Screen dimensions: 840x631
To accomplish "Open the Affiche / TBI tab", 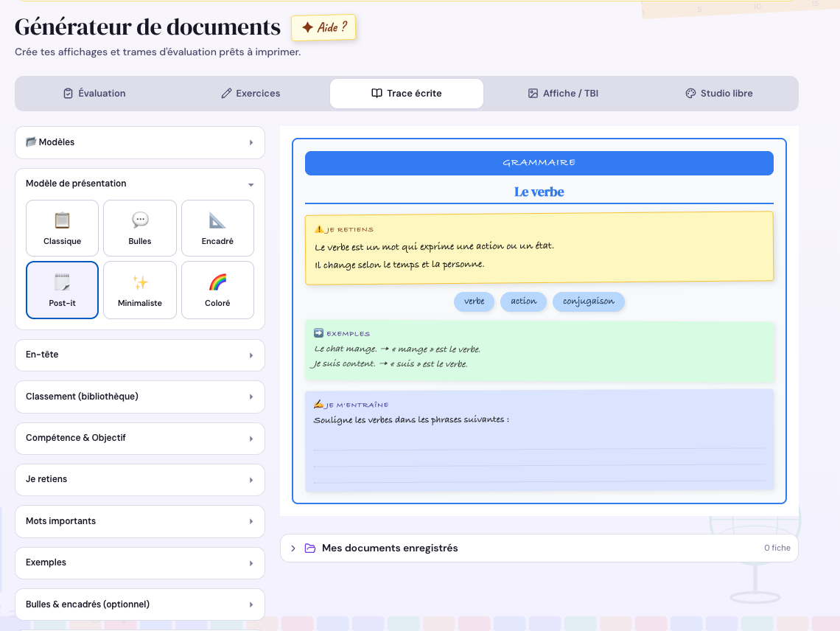I will 563,94.
